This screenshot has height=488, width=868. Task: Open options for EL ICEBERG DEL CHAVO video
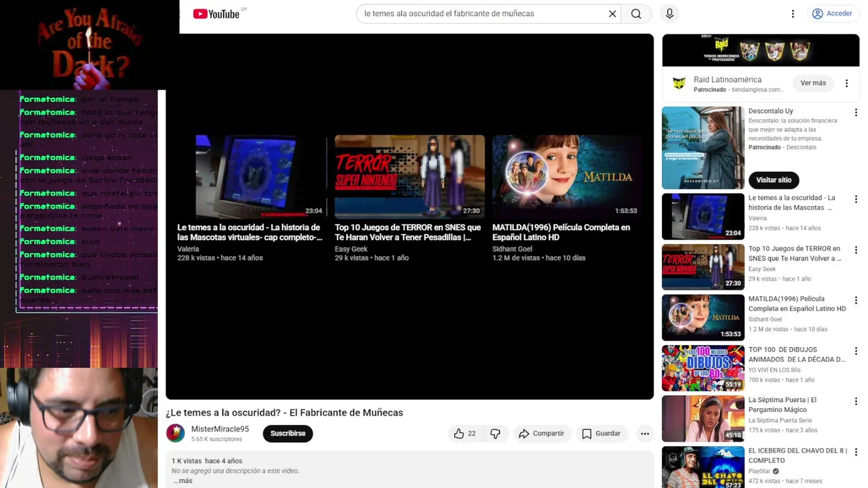point(856,452)
